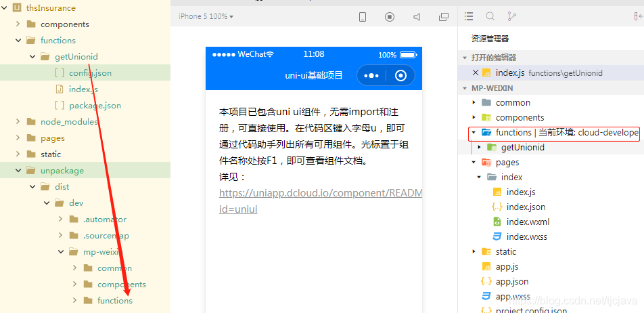Open the source control branch icon
Image resolution: width=644 pixels, height=313 pixels.
(x=511, y=16)
